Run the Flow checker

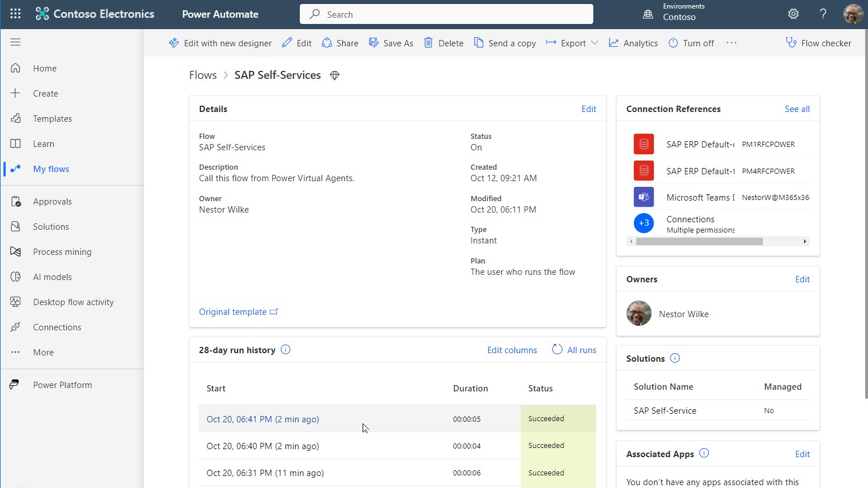tap(818, 43)
